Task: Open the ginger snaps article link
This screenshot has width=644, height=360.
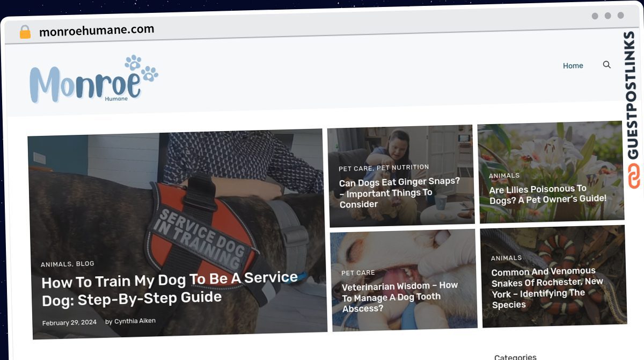Action: (399, 192)
